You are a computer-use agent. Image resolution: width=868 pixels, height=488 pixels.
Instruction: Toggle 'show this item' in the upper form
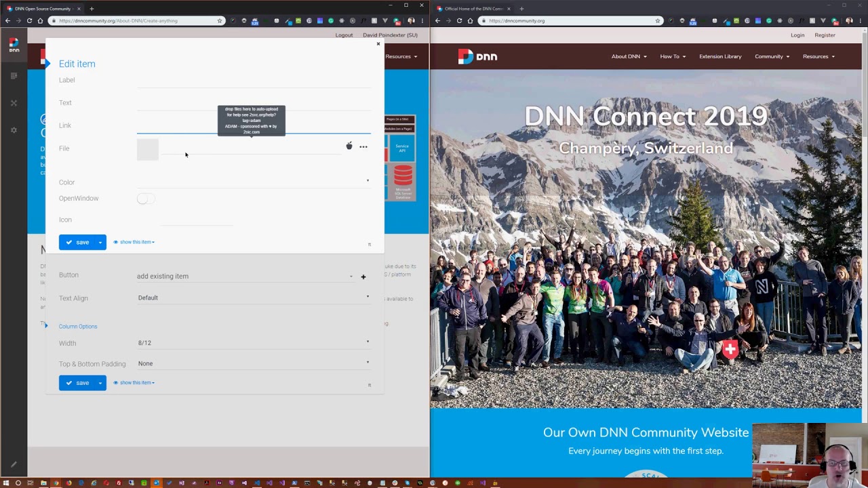click(135, 242)
